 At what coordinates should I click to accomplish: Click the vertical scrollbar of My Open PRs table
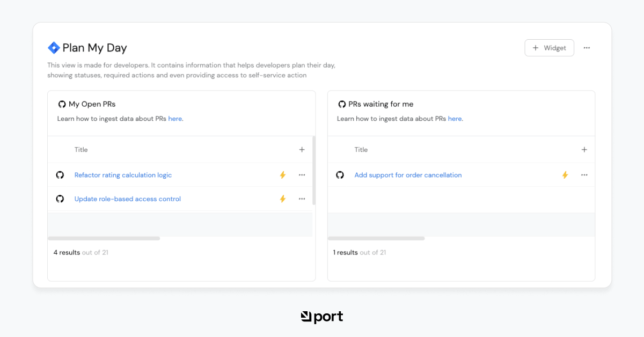(314, 171)
